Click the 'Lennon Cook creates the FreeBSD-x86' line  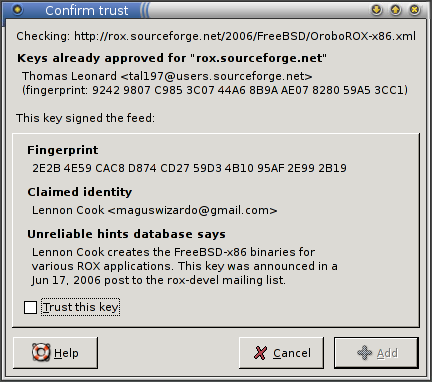(x=173, y=252)
